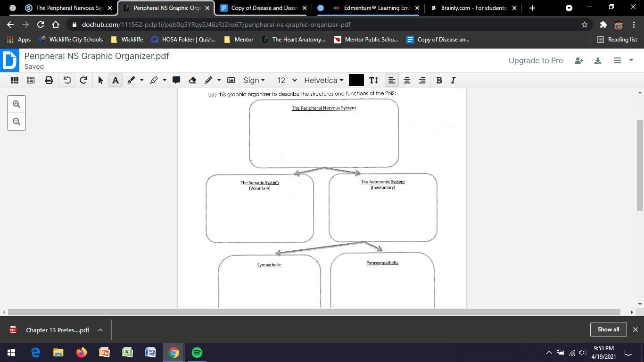Open the Sign dropdown
The height and width of the screenshot is (362, 644).
coord(254,80)
